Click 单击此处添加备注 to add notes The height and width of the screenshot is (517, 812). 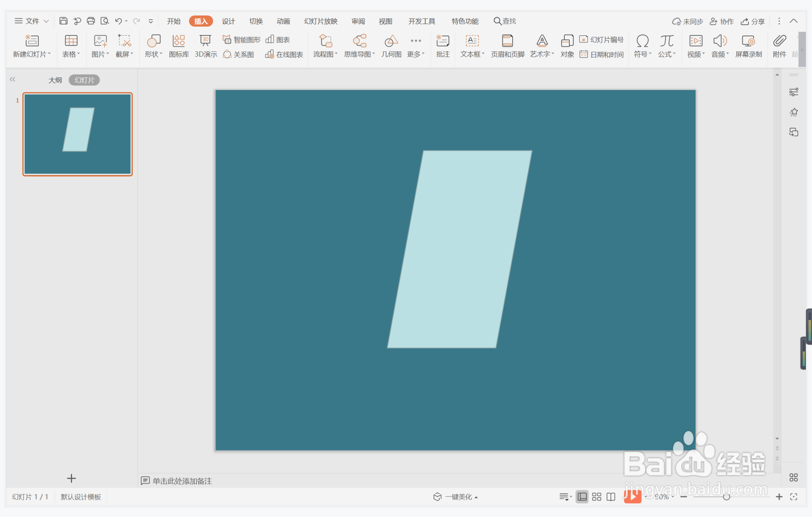(182, 481)
